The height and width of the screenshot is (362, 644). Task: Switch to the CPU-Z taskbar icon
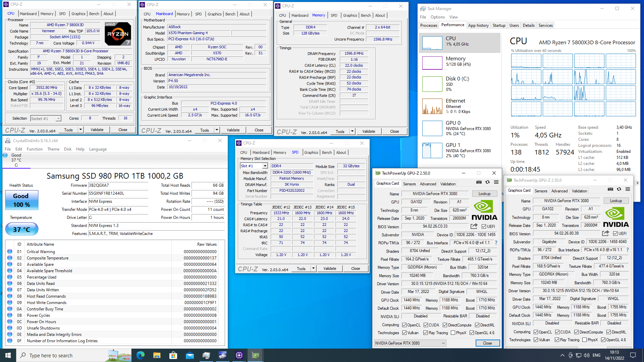[239, 355]
